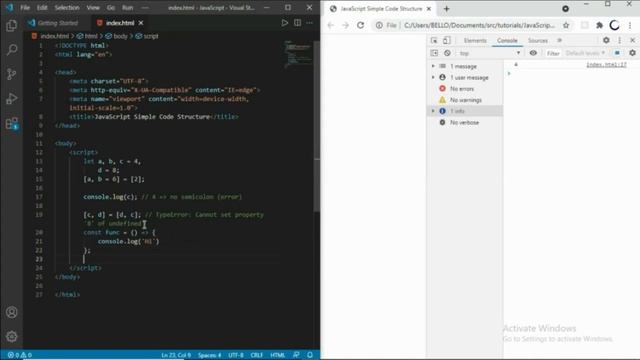Open the Edit menu

click(x=42, y=7)
